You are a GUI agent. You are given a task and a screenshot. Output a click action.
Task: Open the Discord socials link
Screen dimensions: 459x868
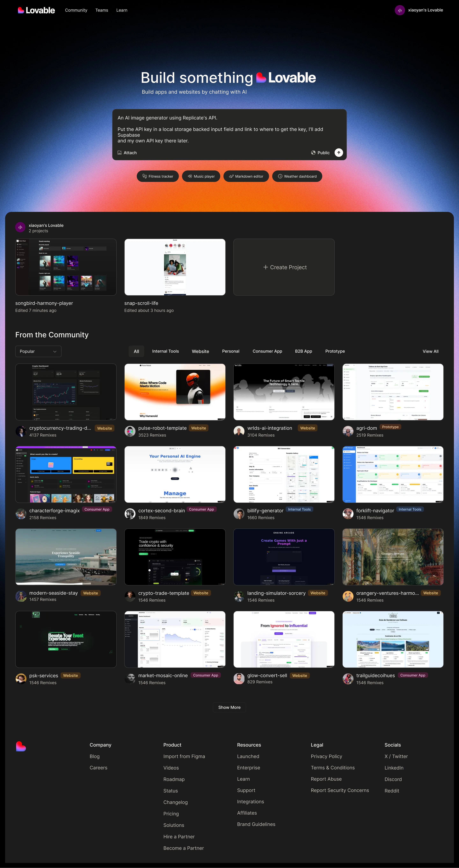pyautogui.click(x=393, y=779)
